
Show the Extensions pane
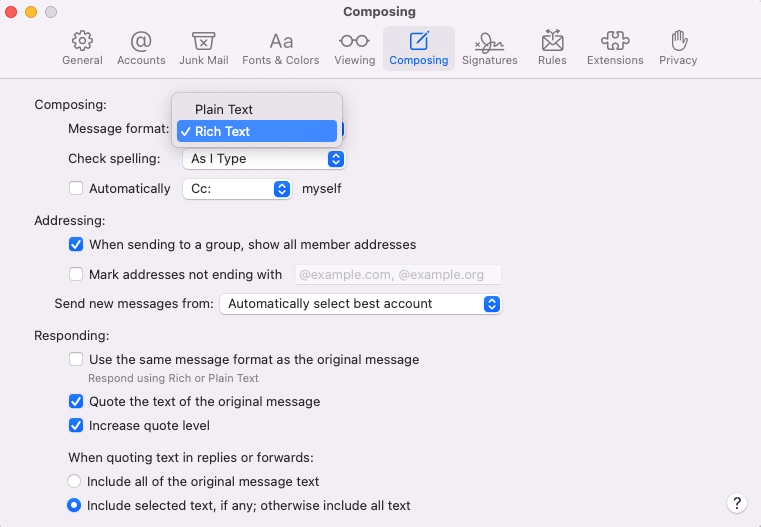coord(615,48)
